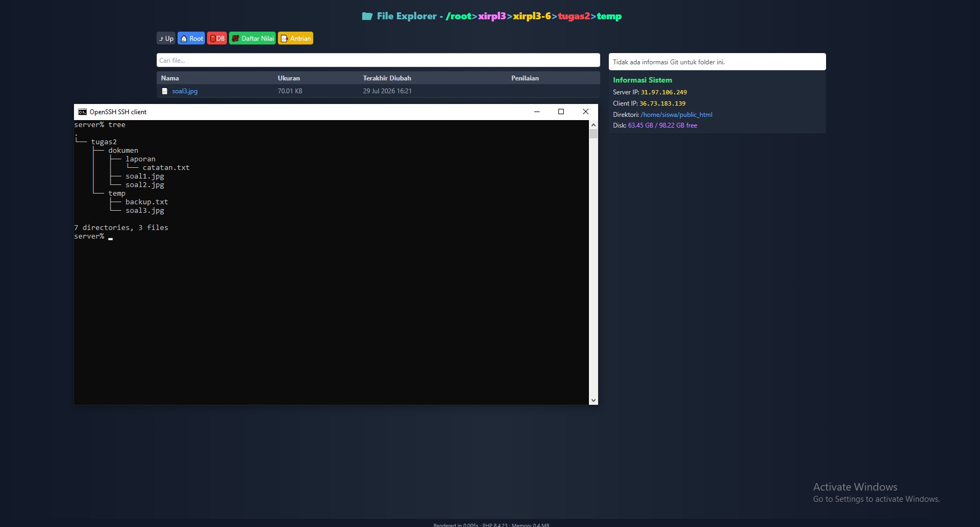Click soal3.jpg in terminal tree output

tap(145, 211)
